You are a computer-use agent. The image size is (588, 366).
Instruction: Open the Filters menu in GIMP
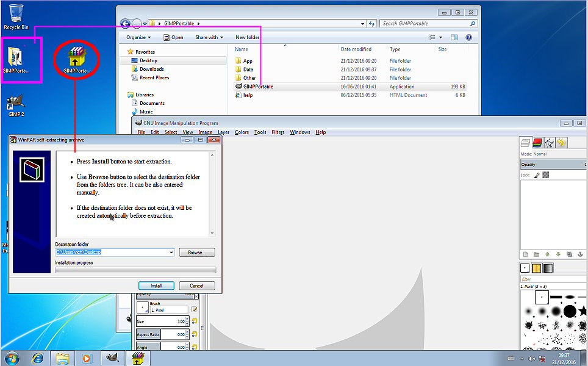click(278, 132)
